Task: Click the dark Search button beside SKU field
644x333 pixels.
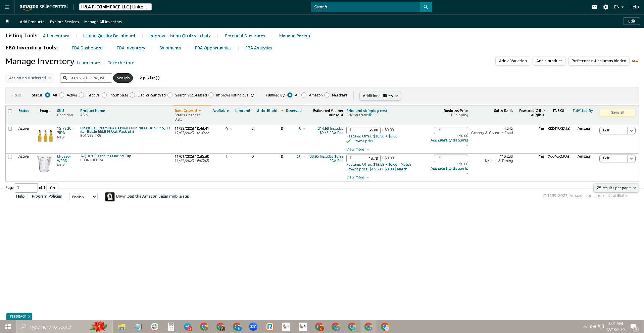Action: 123,78
